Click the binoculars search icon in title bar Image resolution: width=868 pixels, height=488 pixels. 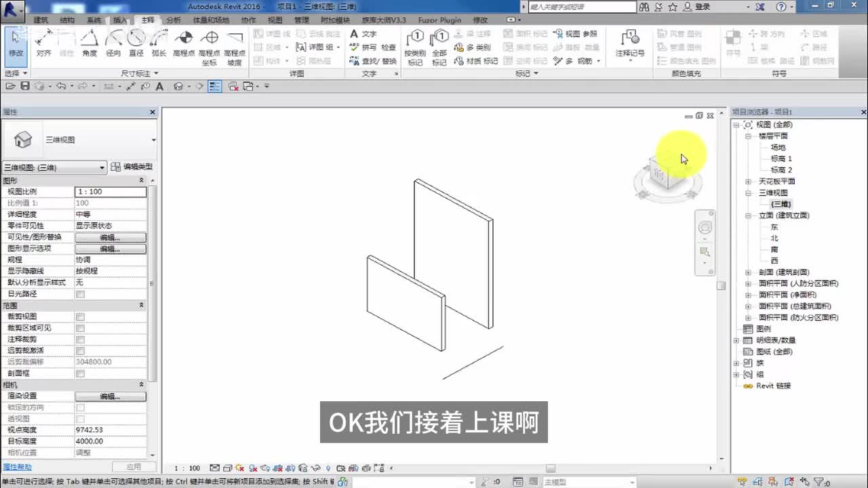(643, 7)
